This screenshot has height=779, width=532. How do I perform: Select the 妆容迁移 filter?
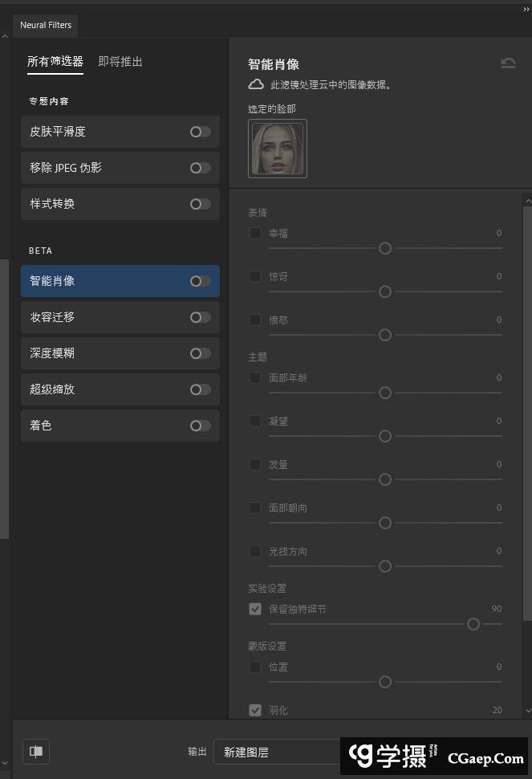104,317
